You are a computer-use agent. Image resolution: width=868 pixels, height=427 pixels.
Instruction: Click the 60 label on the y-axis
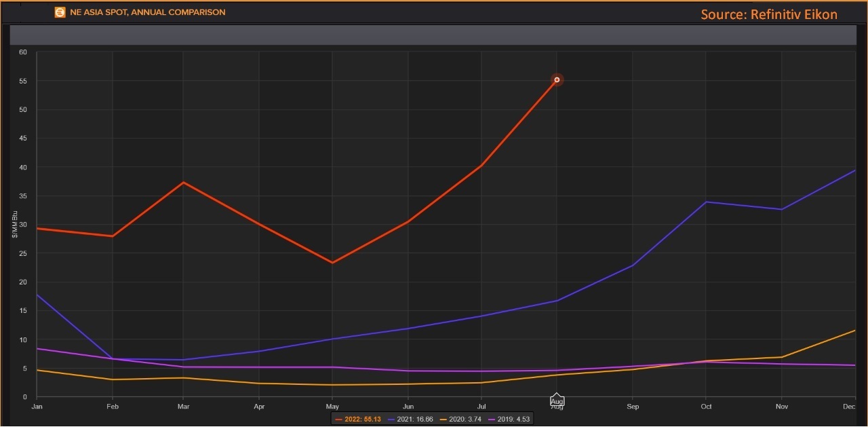tap(23, 52)
